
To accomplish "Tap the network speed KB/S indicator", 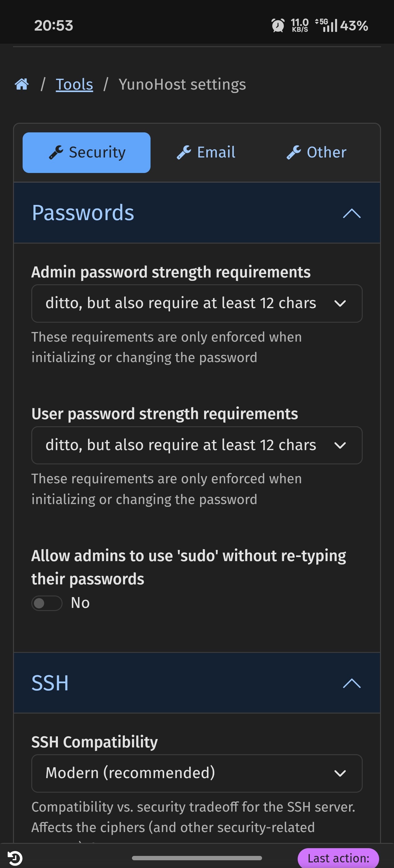I will [x=300, y=26].
